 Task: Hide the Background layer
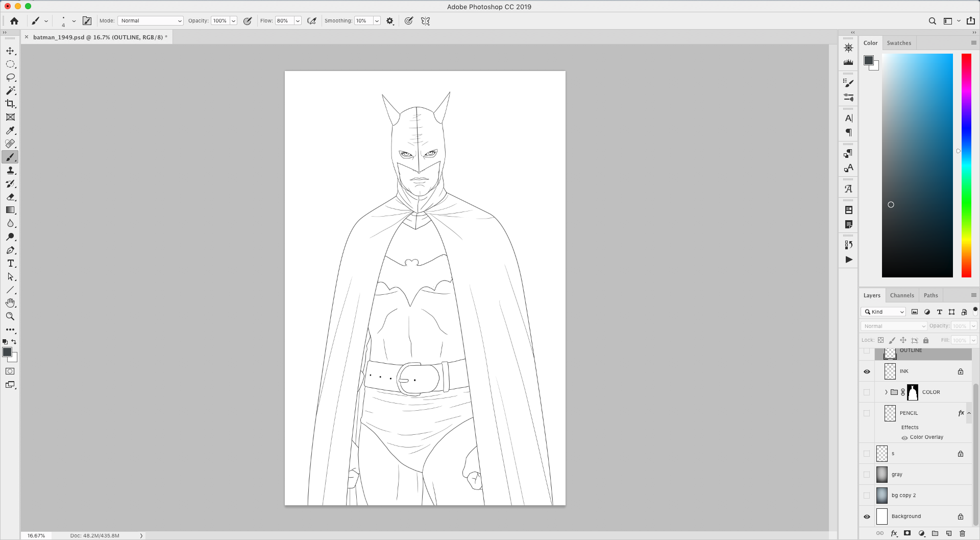tap(867, 516)
